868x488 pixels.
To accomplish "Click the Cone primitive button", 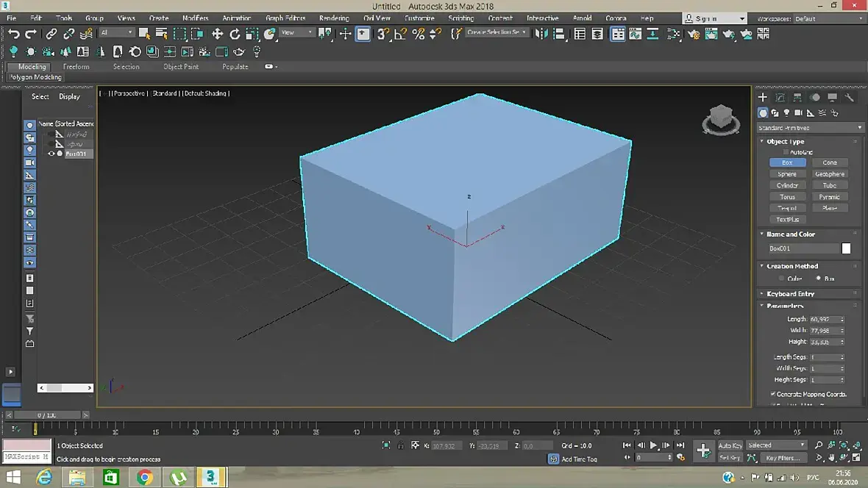I will coord(829,162).
